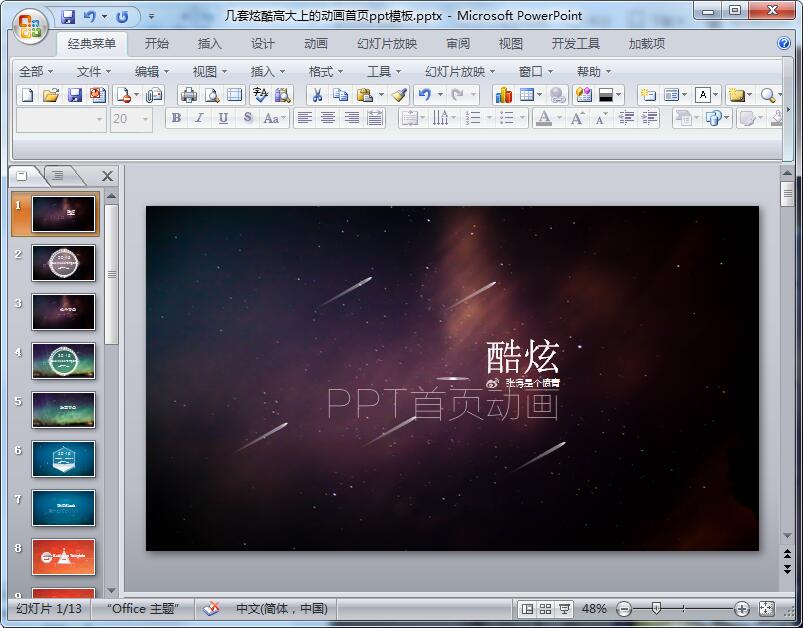Screen dimensions: 803x628
Task: Decrease the font size
Action: 601,118
